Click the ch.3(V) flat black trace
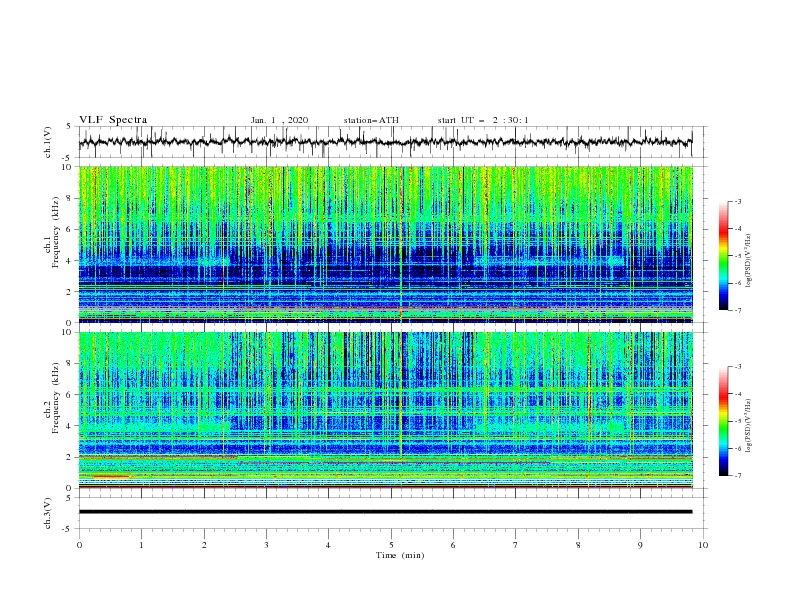The width and height of the screenshot is (792, 612). pyautogui.click(x=385, y=512)
